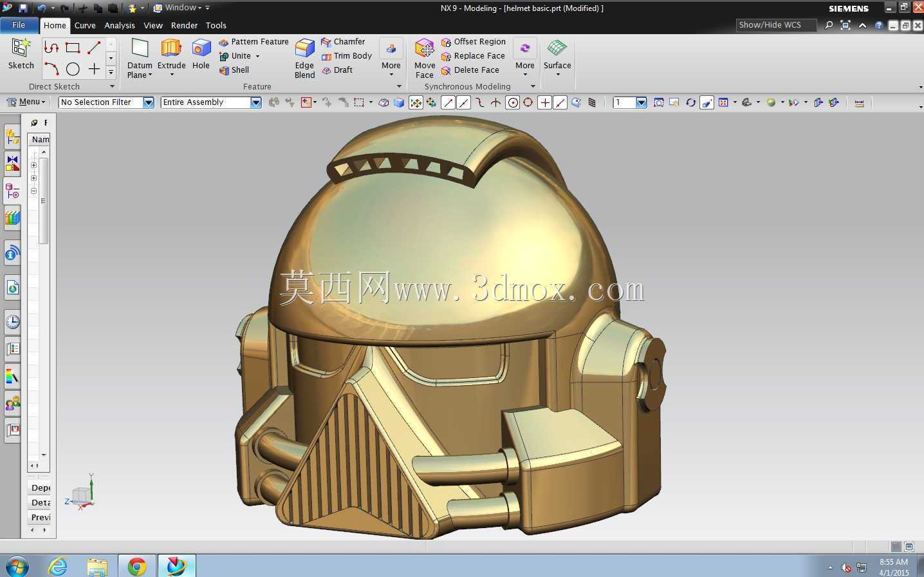Toggle Mid Point snap
The height and width of the screenshot is (577, 924).
point(463,102)
